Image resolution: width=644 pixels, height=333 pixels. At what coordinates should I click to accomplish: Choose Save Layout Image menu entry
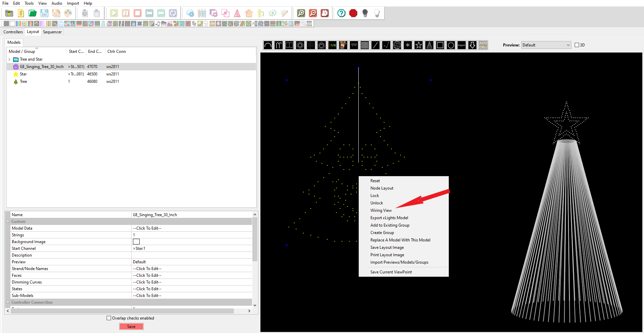click(387, 247)
